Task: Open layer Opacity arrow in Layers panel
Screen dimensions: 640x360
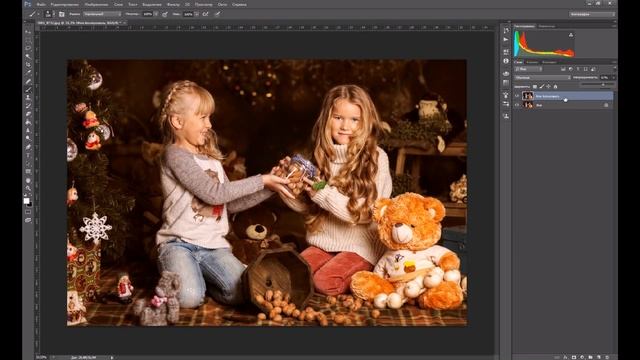Action: point(613,78)
